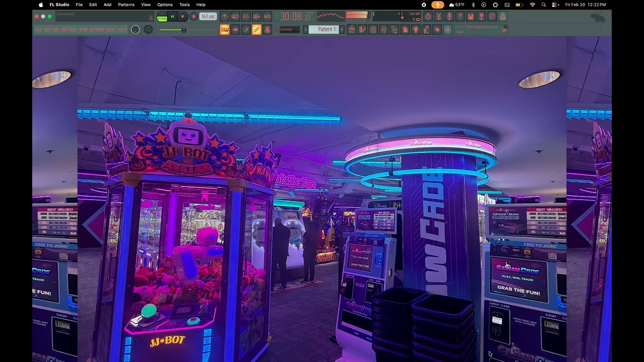The height and width of the screenshot is (362, 644).
Task: Click the orange microphone menu bar indicator
Action: [x=438, y=5]
